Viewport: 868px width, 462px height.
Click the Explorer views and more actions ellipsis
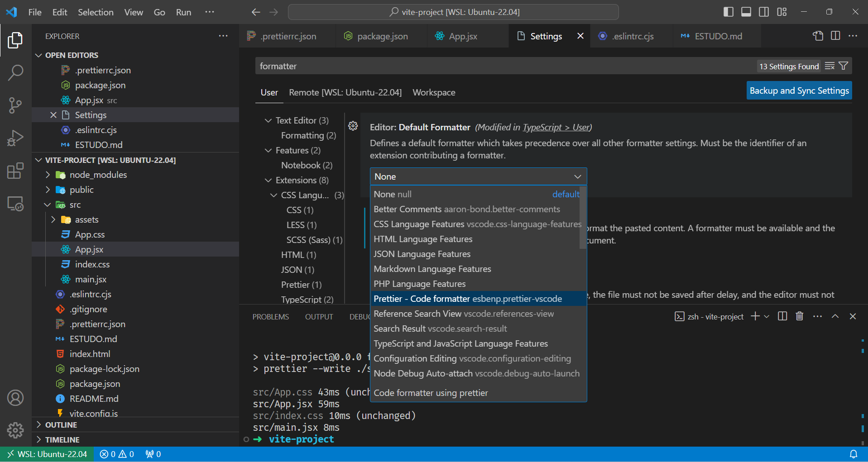(x=223, y=36)
